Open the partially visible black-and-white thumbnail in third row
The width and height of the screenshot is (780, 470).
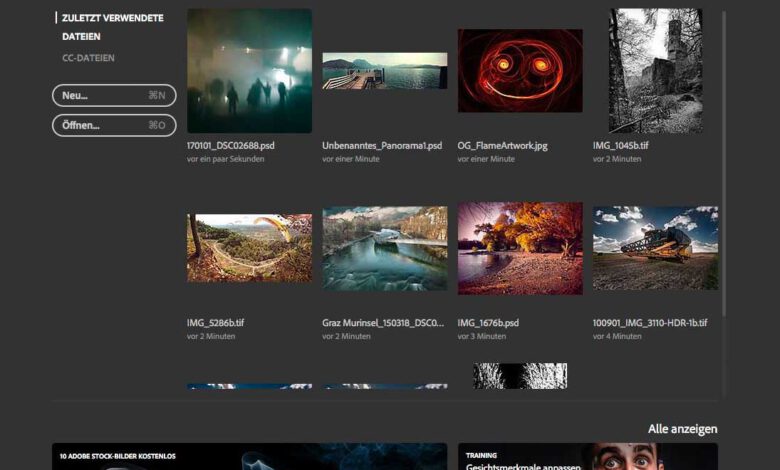point(520,376)
